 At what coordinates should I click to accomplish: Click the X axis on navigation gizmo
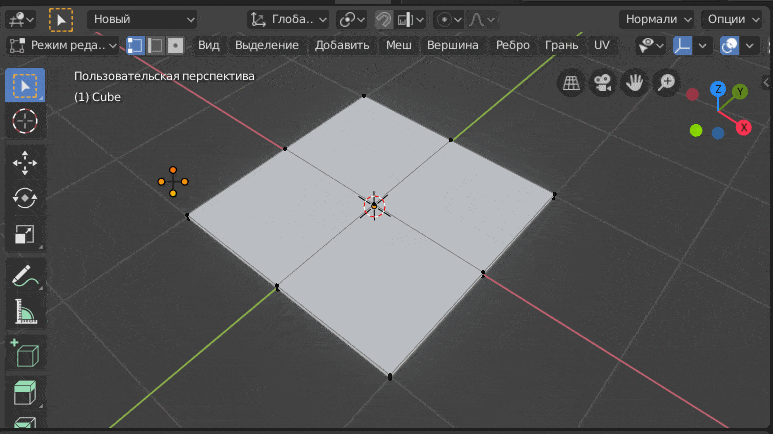click(743, 128)
